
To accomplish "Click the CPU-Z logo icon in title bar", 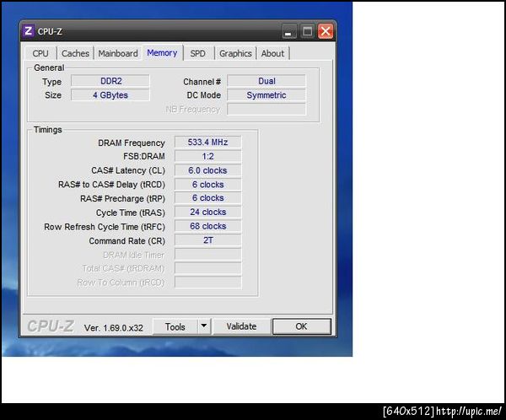I will 28,31.
